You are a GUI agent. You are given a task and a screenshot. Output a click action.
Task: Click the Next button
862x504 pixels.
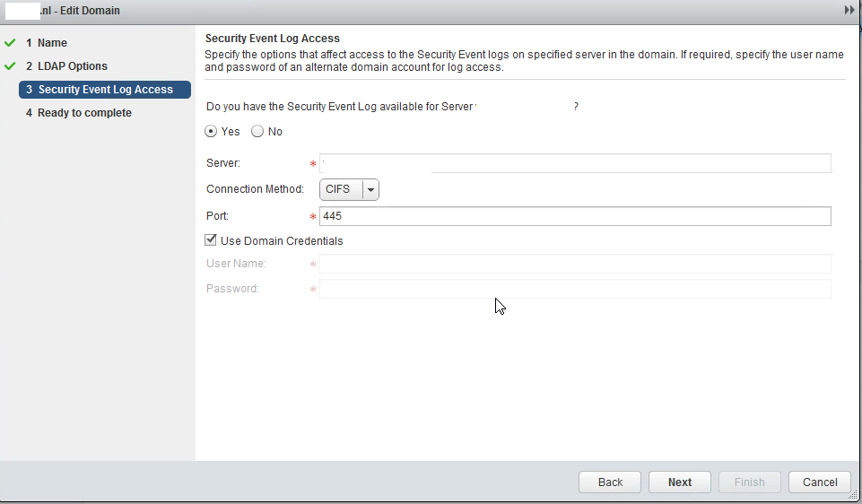pyautogui.click(x=679, y=482)
